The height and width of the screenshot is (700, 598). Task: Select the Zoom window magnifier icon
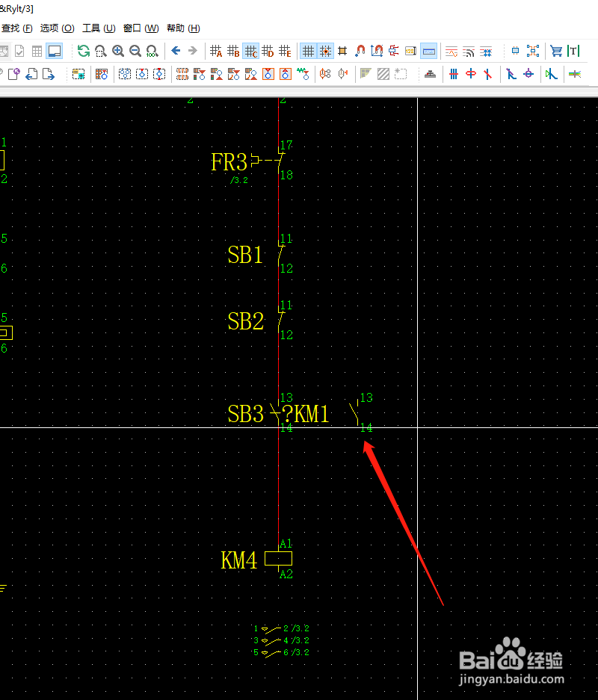pos(100,51)
